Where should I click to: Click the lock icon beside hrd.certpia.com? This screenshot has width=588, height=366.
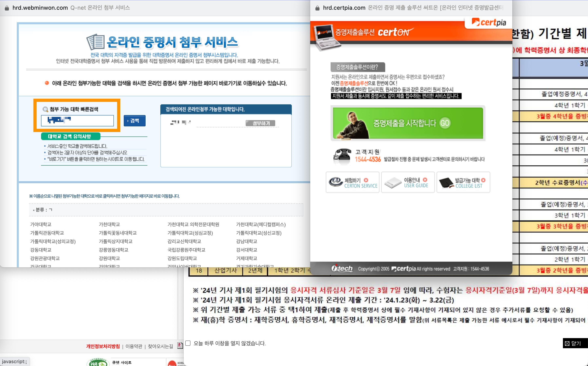[x=317, y=8]
